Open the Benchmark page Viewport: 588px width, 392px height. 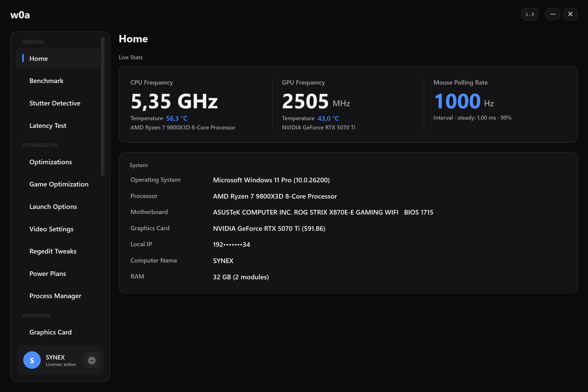point(58,81)
